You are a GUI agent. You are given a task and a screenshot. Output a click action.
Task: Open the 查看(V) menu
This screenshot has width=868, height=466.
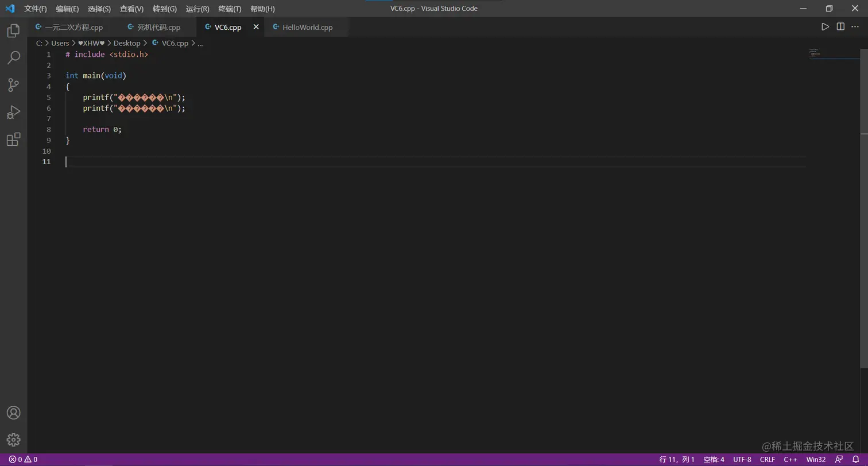[131, 9]
